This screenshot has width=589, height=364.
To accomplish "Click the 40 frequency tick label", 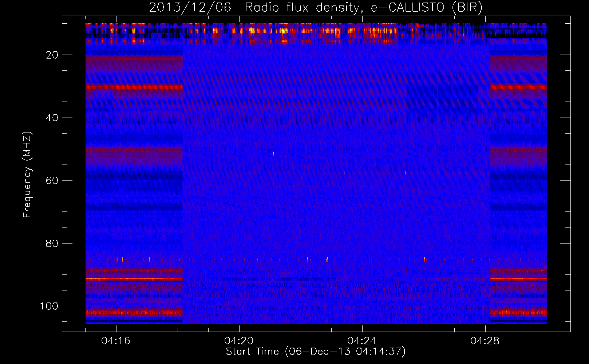I will 52,118.
